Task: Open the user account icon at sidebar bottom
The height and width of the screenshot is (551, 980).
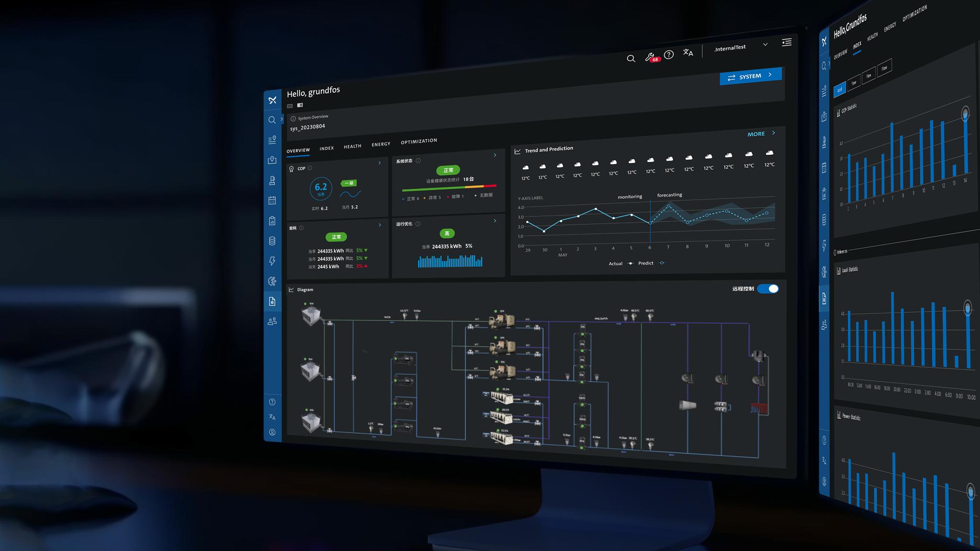Action: tap(272, 432)
